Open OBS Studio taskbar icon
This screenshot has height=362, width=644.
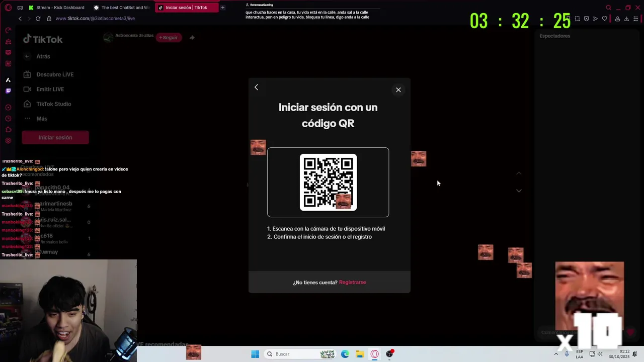tap(389, 354)
